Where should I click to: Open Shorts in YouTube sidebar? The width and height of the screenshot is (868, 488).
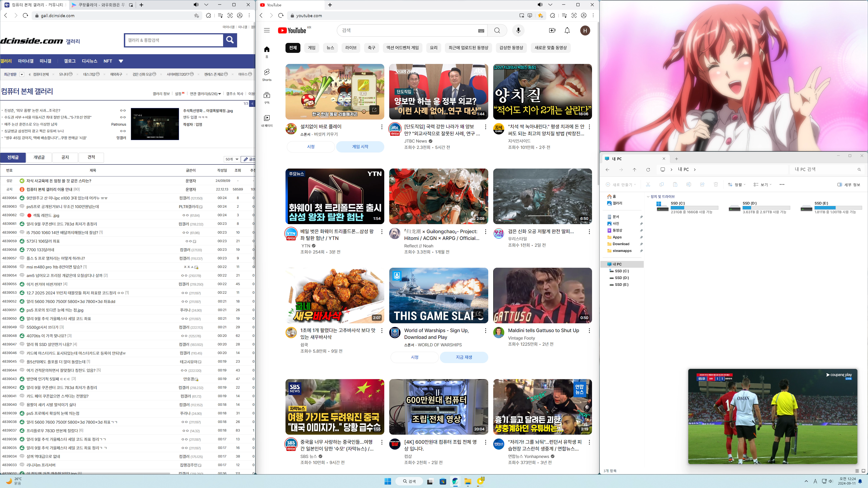pos(267,75)
